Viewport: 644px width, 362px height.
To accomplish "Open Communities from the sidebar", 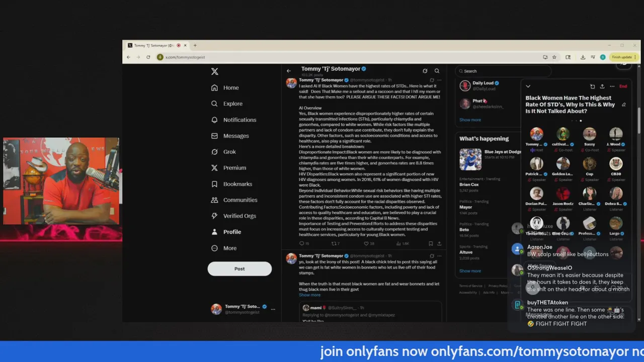I will (234, 200).
